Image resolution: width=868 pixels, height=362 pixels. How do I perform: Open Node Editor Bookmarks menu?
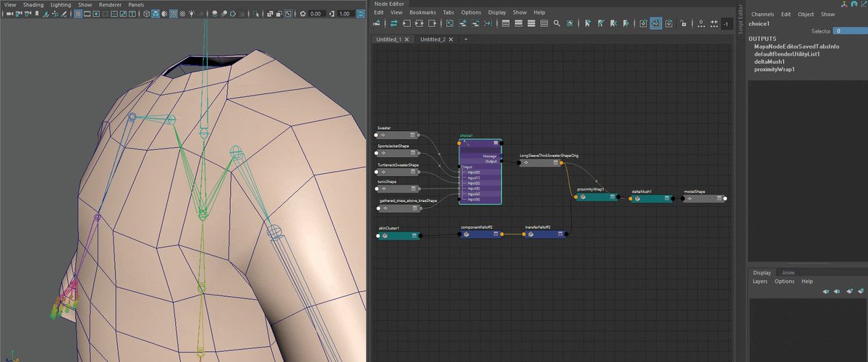point(423,12)
